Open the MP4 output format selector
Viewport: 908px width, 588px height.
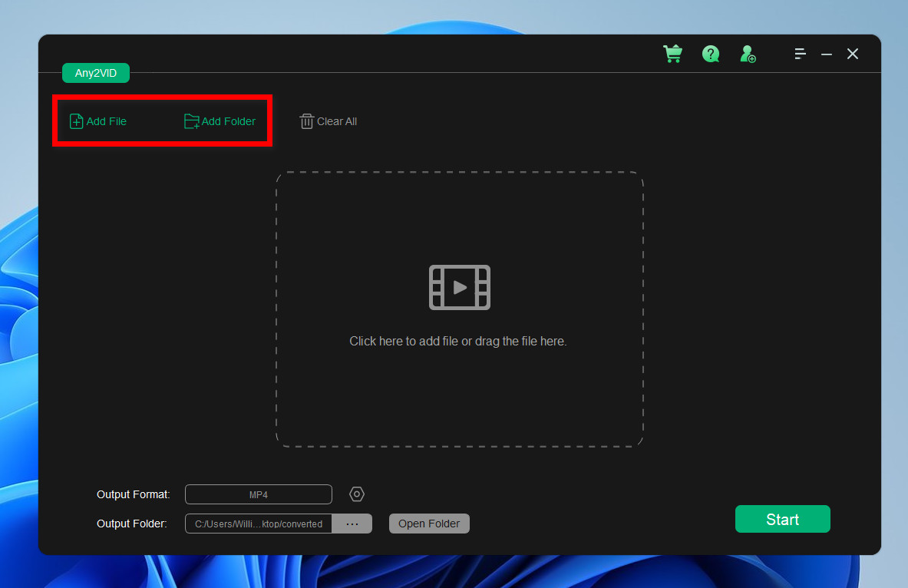point(258,494)
